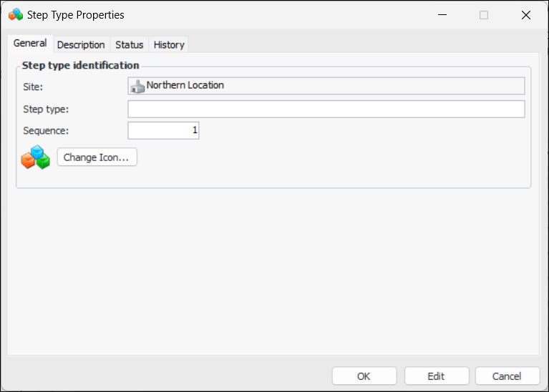Viewport: 549px width, 392px height.
Task: Close the Step Type Properties window
Action: [x=526, y=15]
